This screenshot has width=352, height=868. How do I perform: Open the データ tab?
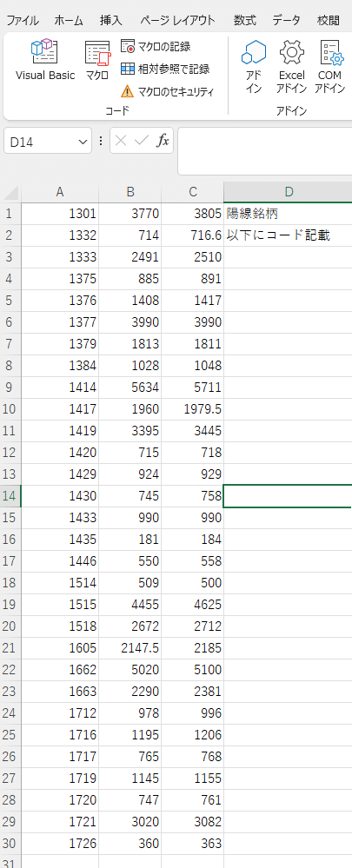[286, 21]
